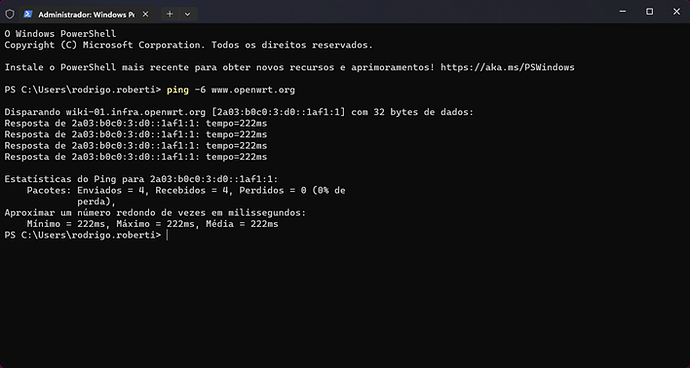
Task: Click 'Média = 222ms' value
Action: [x=242, y=224]
